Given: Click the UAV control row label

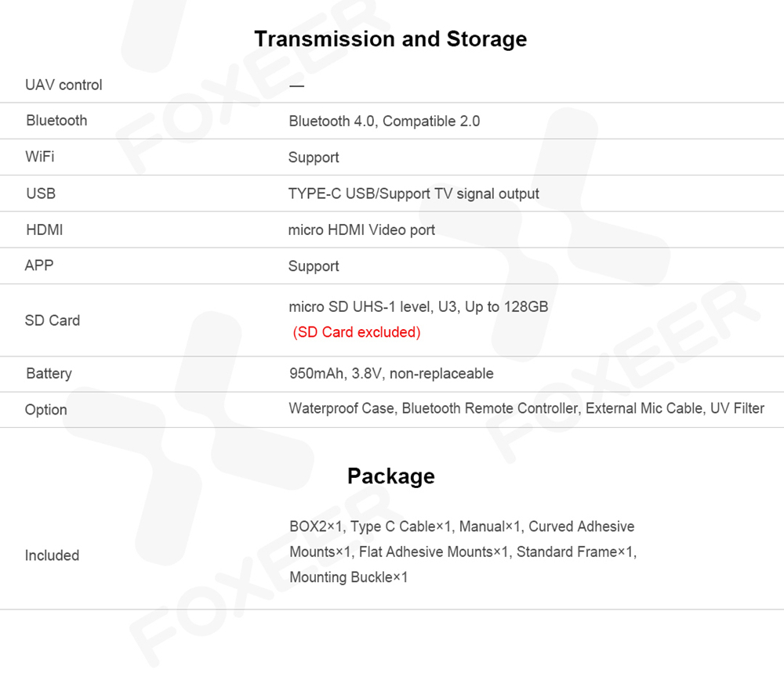Looking at the screenshot, I should (x=64, y=85).
